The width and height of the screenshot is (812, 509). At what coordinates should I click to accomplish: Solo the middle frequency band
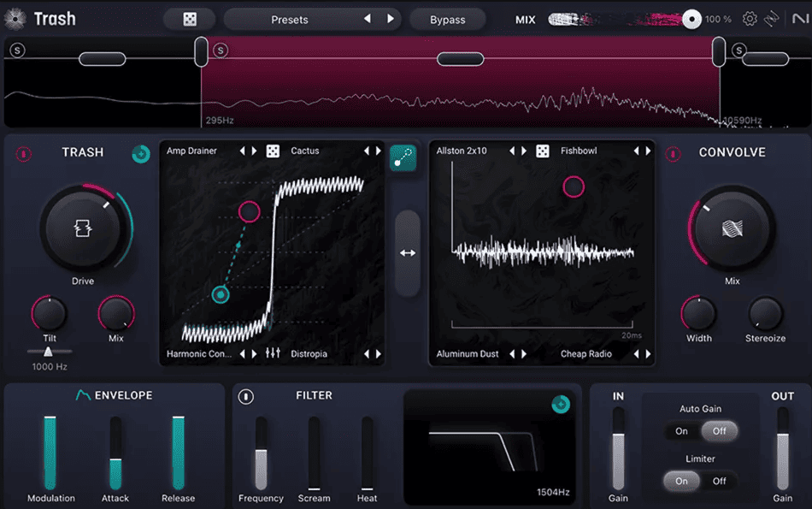221,51
